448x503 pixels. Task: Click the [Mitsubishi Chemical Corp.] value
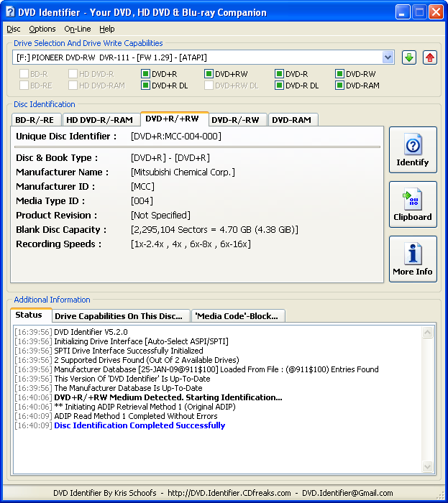183,172
